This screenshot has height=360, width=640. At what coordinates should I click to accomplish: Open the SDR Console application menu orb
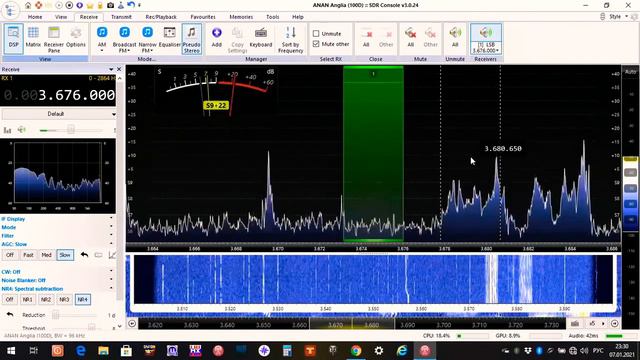10,10
